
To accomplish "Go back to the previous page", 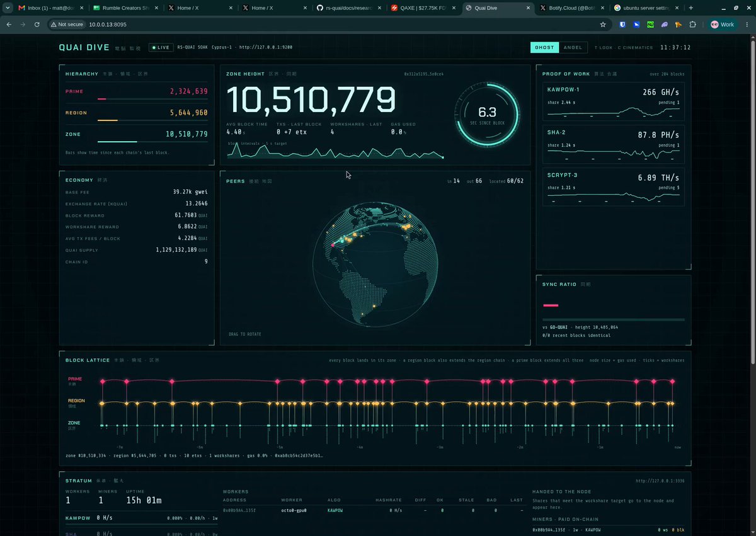I will (9, 25).
